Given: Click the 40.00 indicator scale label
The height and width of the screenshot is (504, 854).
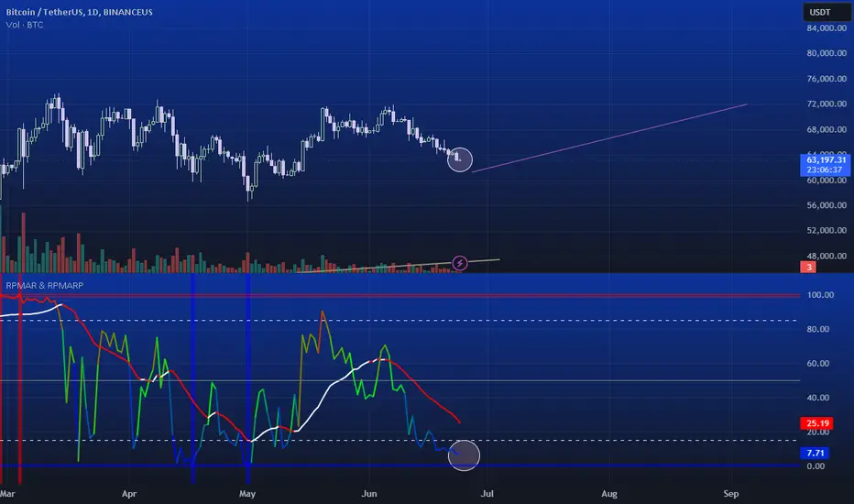Looking at the screenshot, I should pos(817,398).
